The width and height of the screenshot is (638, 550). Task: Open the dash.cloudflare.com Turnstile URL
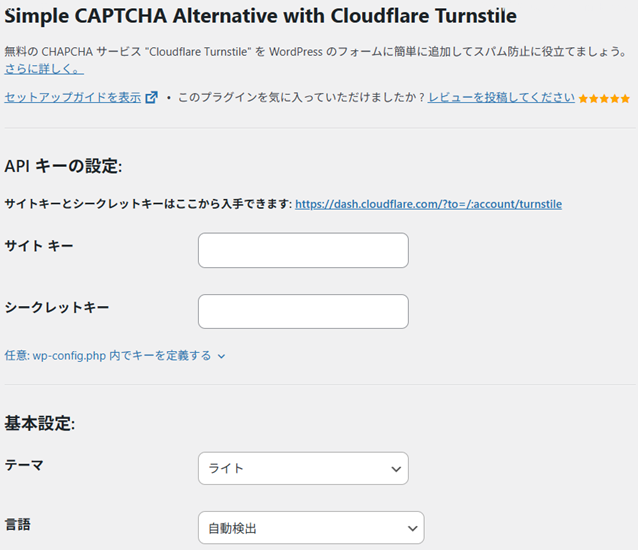428,204
